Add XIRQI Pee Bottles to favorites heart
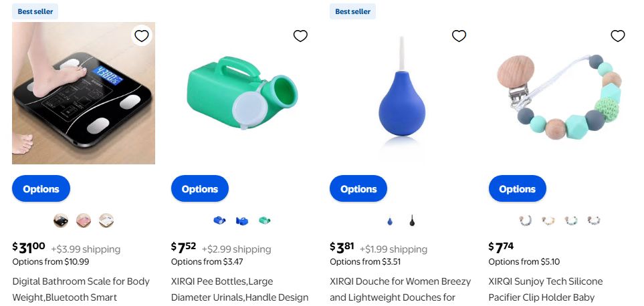644x306 pixels. (300, 36)
